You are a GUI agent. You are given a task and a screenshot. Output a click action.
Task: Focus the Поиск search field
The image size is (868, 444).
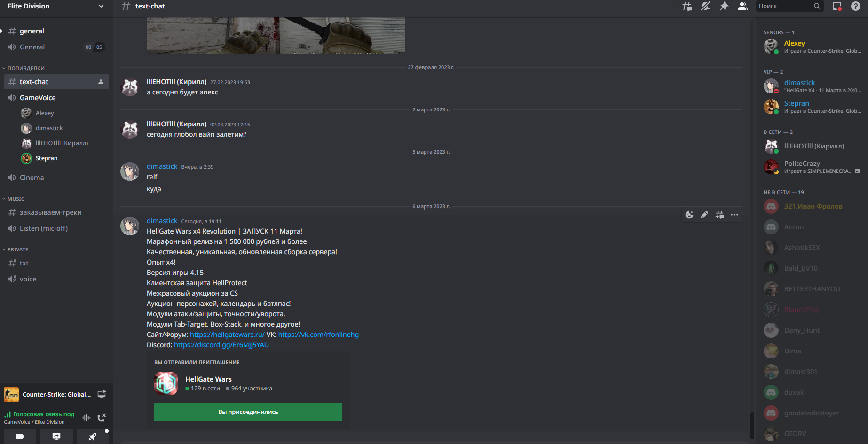[x=789, y=6]
